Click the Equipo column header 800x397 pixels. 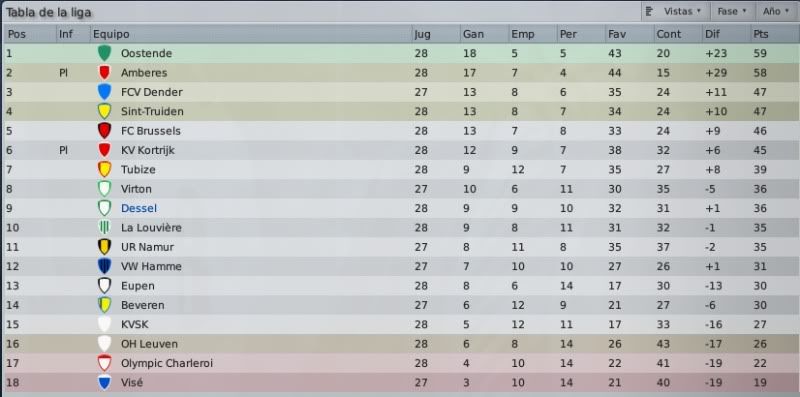(251, 34)
